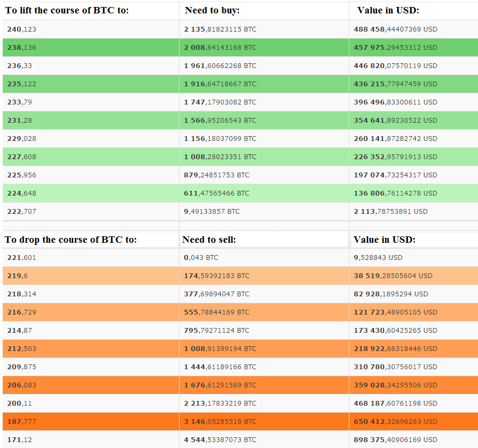
Task: Select sell amount 377,69894047 BTC
Action: 216,294
